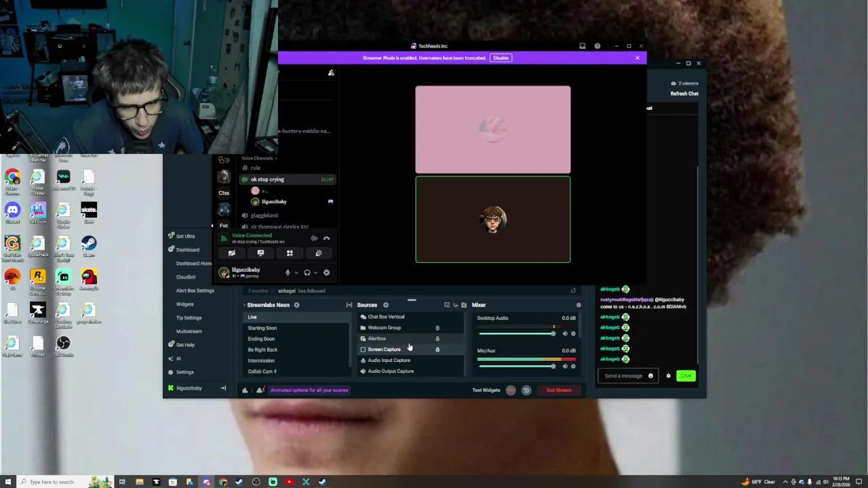Add a new scene in Streamlabs
This screenshot has width=868, height=488.
pos(296,305)
